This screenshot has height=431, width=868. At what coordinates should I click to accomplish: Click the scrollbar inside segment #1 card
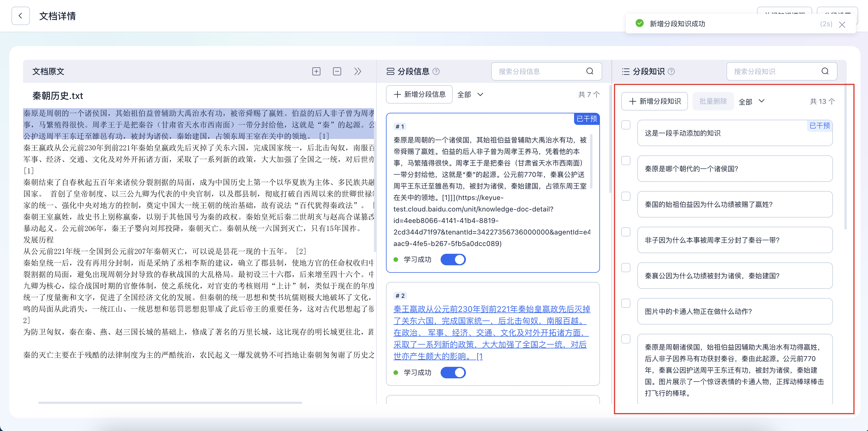[x=591, y=162]
